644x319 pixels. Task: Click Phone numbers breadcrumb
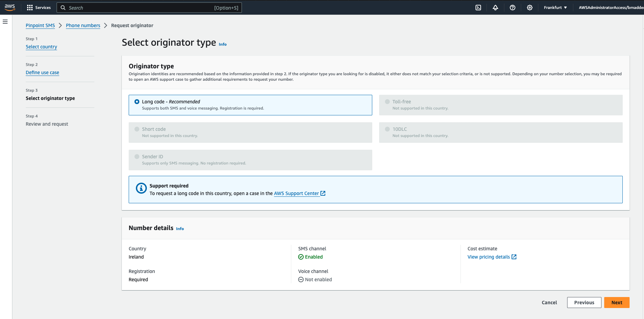[83, 25]
